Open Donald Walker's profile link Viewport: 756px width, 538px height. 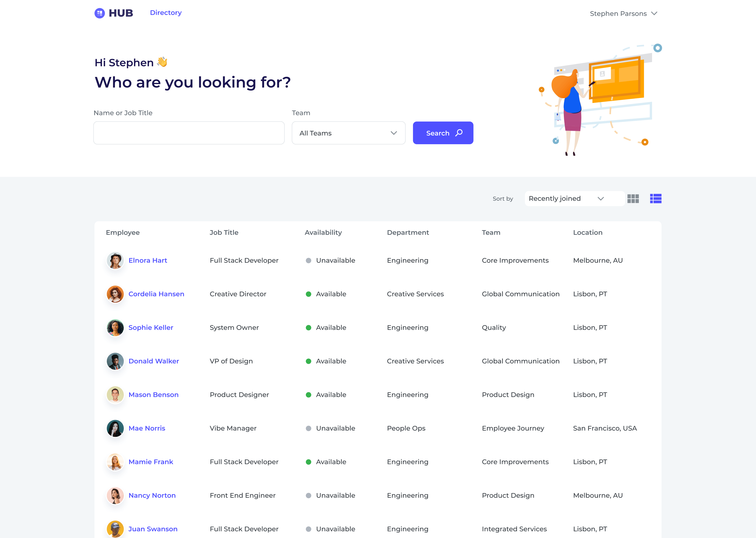154,361
